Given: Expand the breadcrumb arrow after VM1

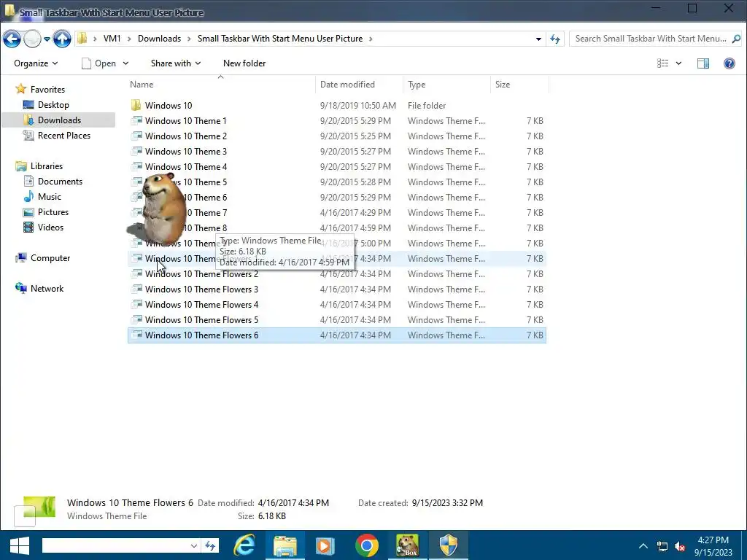Looking at the screenshot, I should click(129, 39).
